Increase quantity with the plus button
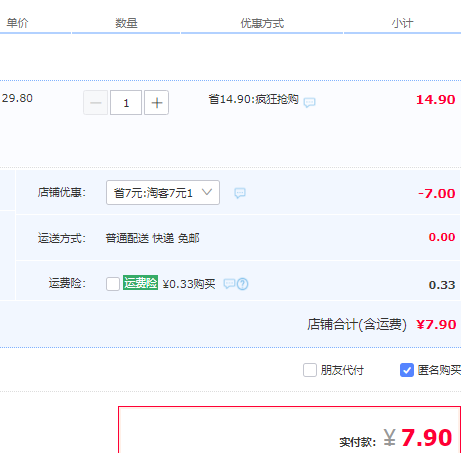468x453 pixels. (x=156, y=103)
